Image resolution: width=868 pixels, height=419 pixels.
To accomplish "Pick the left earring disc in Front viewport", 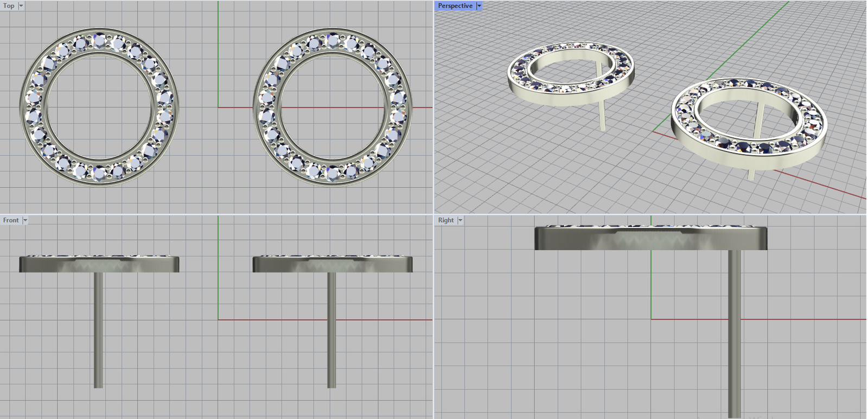I will [x=99, y=264].
